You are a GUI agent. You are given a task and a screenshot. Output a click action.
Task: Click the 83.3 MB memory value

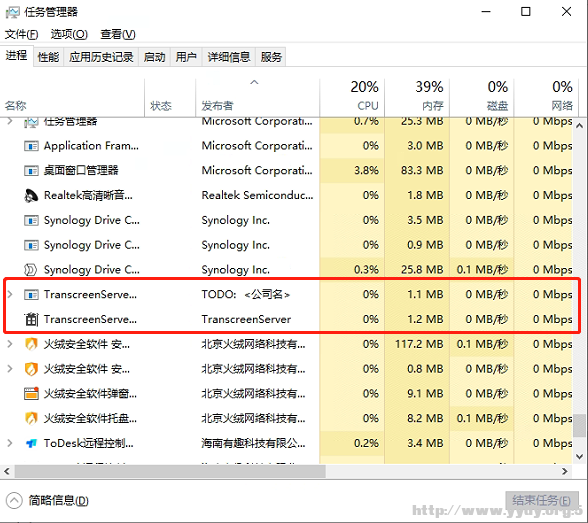(422, 171)
